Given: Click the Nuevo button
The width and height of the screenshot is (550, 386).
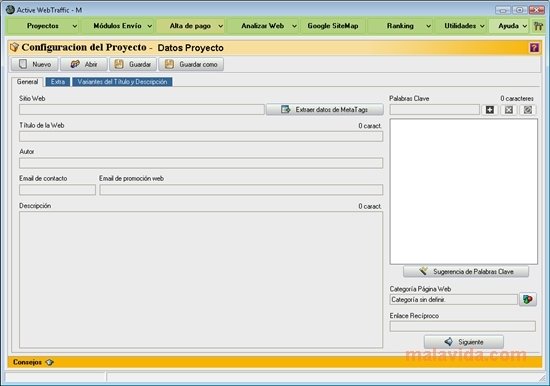Looking at the screenshot, I should click(x=35, y=64).
